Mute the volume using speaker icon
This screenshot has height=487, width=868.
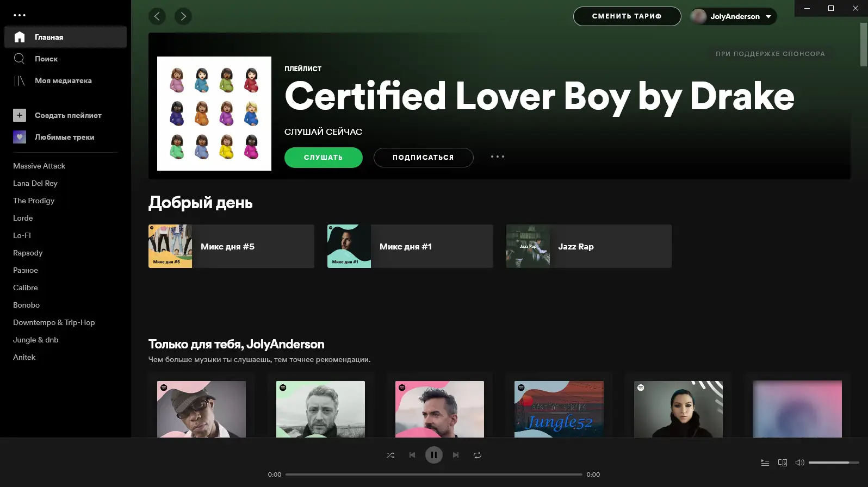tap(799, 463)
